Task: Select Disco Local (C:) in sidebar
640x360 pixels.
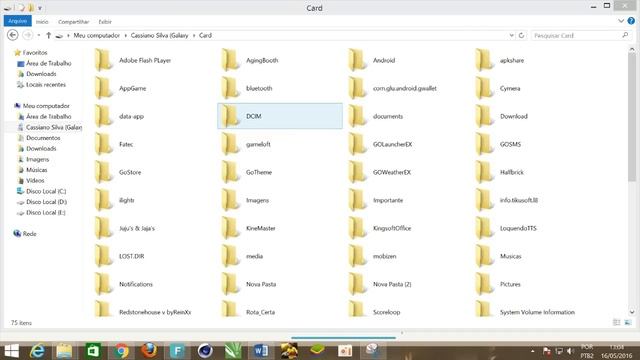Action: coord(41,191)
